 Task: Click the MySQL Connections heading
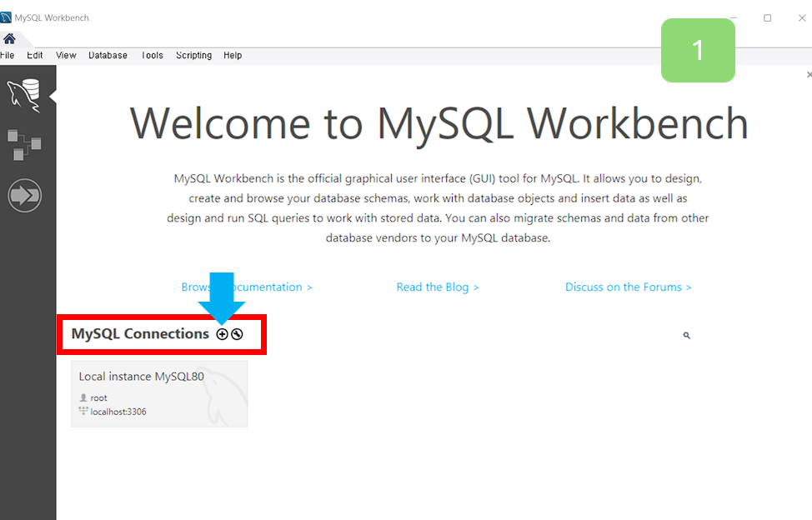pos(140,333)
